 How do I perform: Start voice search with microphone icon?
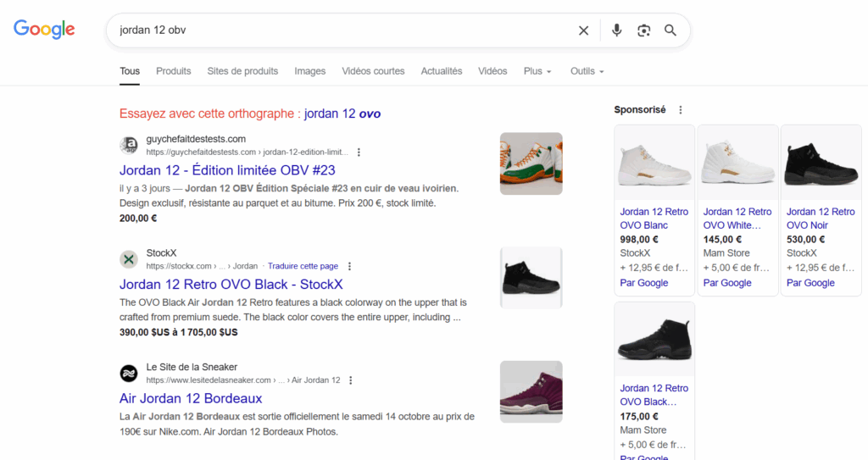[x=616, y=30]
